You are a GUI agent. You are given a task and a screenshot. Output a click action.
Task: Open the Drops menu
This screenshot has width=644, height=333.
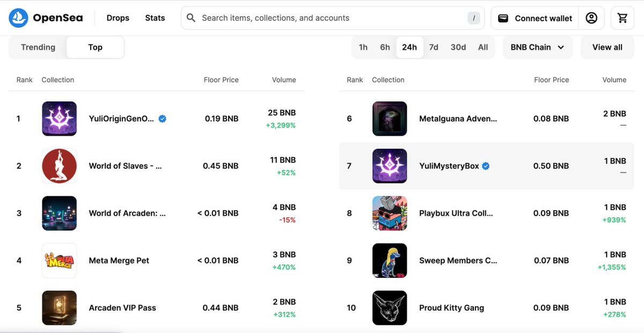click(x=118, y=18)
